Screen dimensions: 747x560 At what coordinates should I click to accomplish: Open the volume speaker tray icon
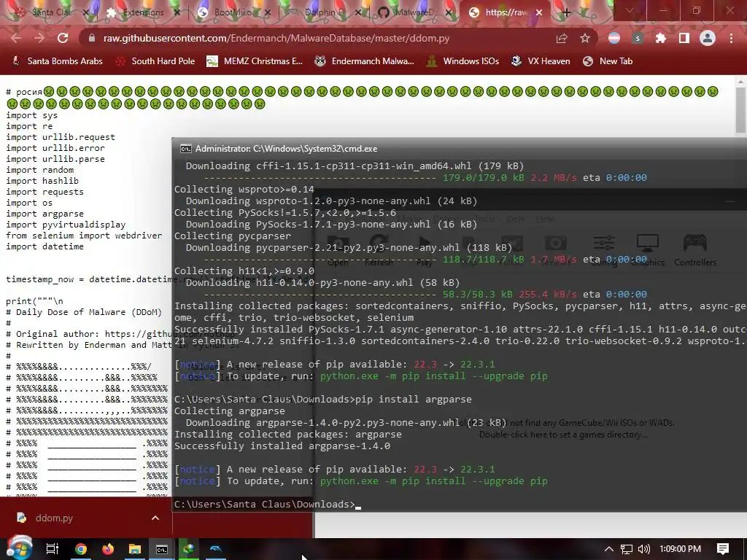(x=644, y=549)
